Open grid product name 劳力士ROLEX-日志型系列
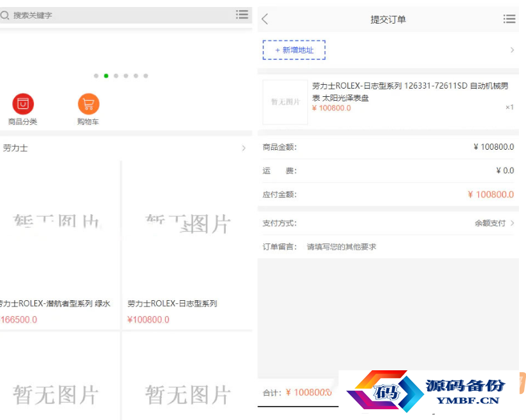The image size is (526, 420). point(172,303)
